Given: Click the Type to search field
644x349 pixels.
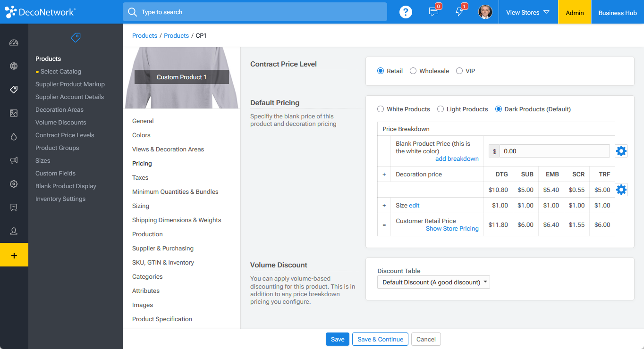Looking at the screenshot, I should click(255, 12).
